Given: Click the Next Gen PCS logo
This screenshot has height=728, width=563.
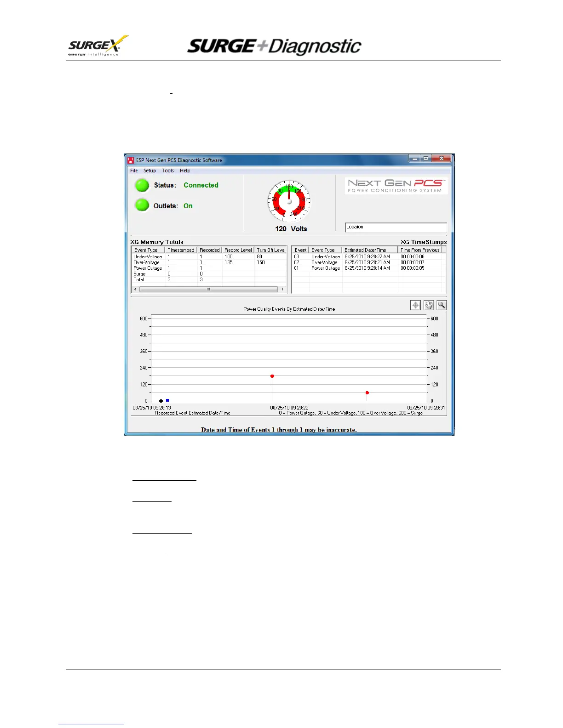Looking at the screenshot, I should click(x=396, y=186).
